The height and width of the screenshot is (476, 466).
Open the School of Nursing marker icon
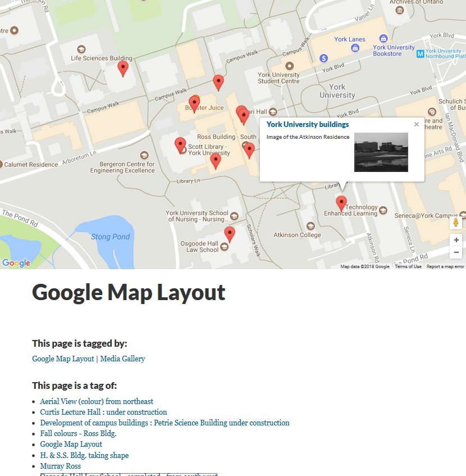(234, 216)
